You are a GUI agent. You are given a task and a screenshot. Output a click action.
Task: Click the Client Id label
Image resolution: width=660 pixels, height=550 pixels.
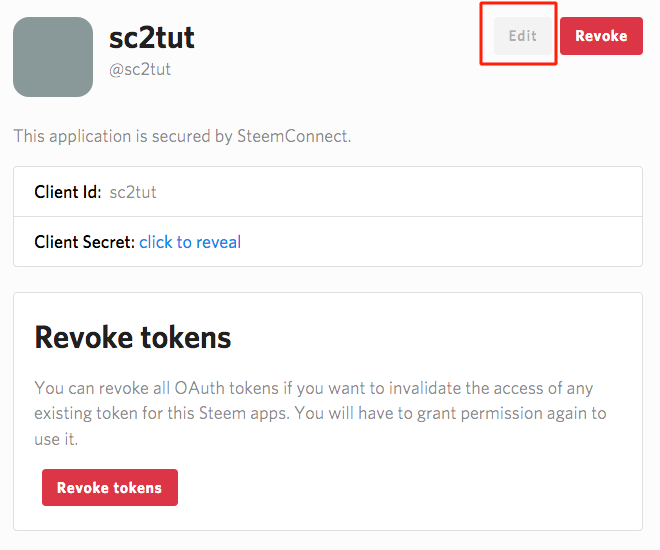pyautogui.click(x=68, y=192)
